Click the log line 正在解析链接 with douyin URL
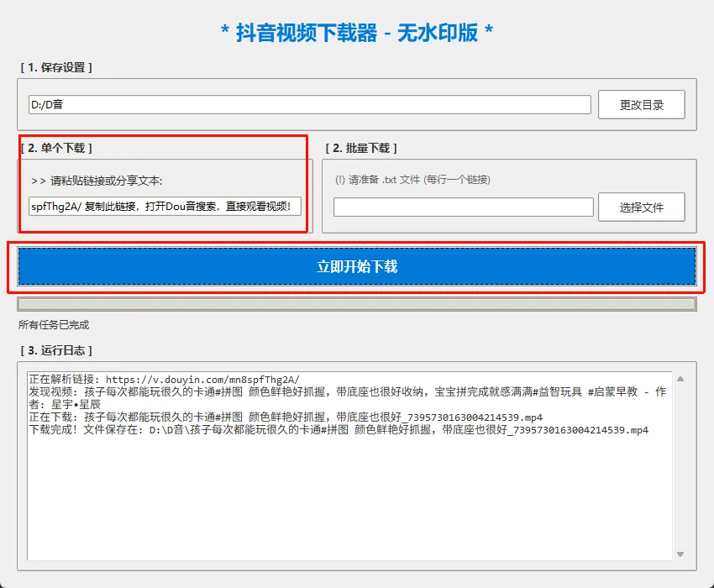Viewport: 714px width, 588px height. (165, 380)
